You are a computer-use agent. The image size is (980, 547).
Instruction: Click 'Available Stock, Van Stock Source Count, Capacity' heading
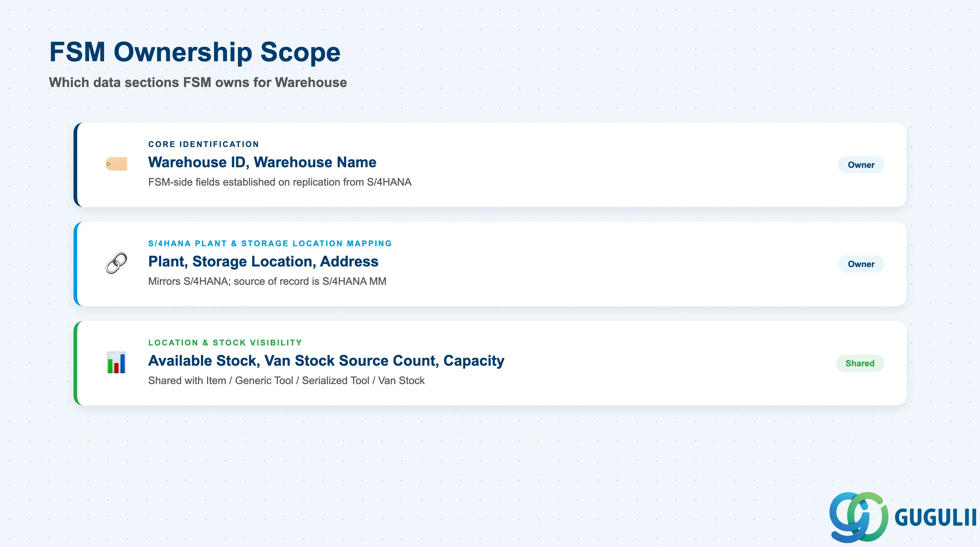click(326, 361)
